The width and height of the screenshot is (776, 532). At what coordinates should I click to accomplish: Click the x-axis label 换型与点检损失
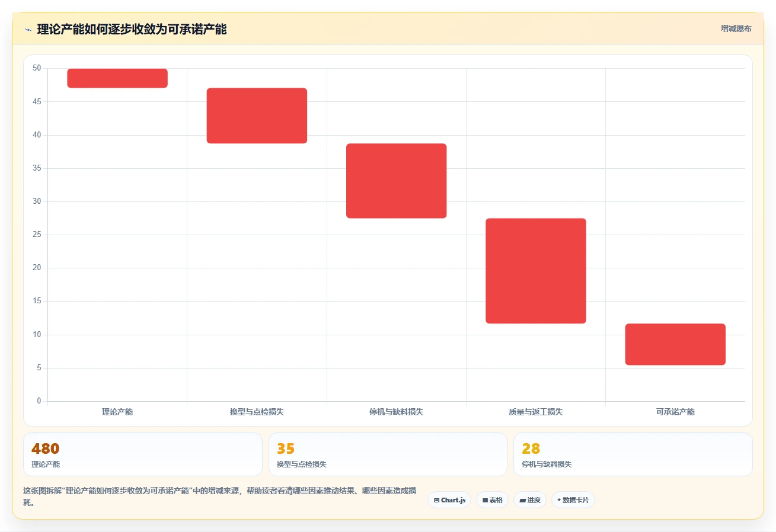pyautogui.click(x=257, y=412)
